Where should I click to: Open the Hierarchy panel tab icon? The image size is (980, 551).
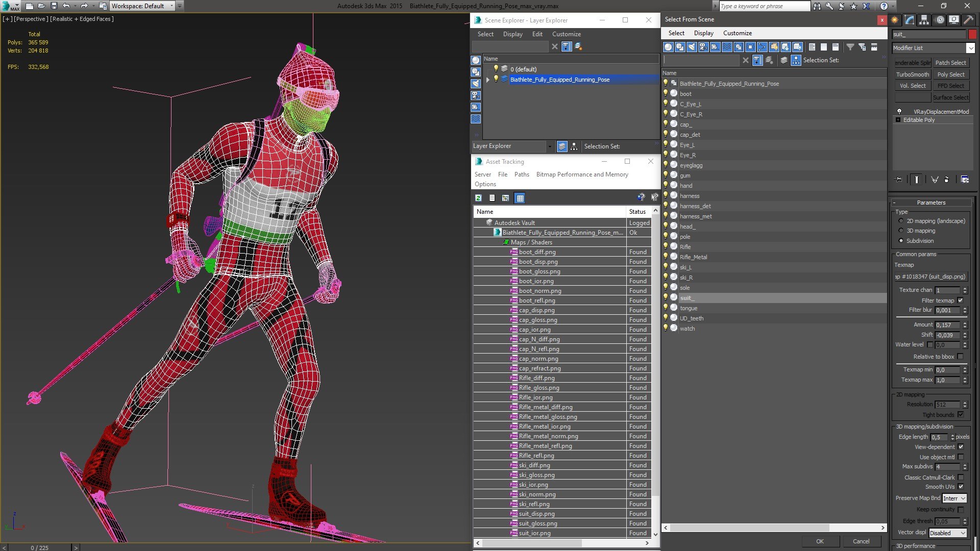click(924, 20)
